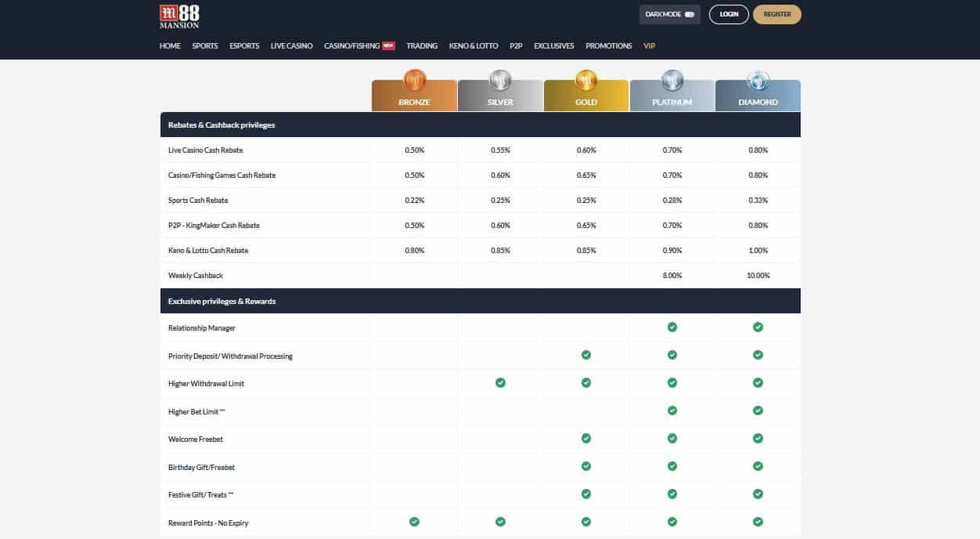The width and height of the screenshot is (980, 539).
Task: Click the P2P - KingMaker Cash Rebate label
Action: 214,226
